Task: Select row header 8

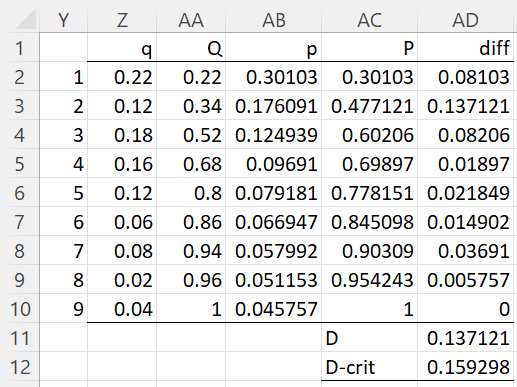Action: 19,251
